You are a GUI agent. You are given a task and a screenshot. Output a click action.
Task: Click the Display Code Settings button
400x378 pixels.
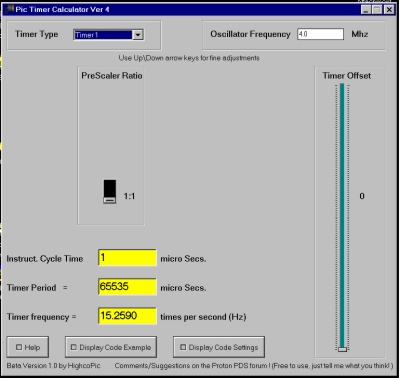(219, 347)
